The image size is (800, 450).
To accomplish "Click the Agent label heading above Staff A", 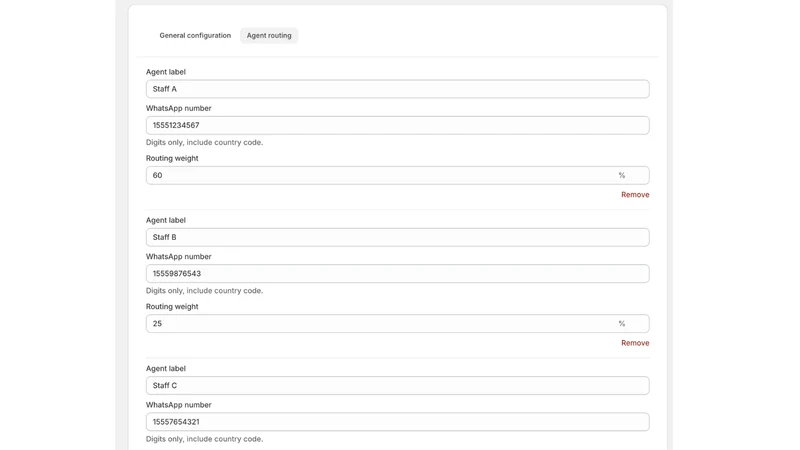I will click(x=166, y=72).
